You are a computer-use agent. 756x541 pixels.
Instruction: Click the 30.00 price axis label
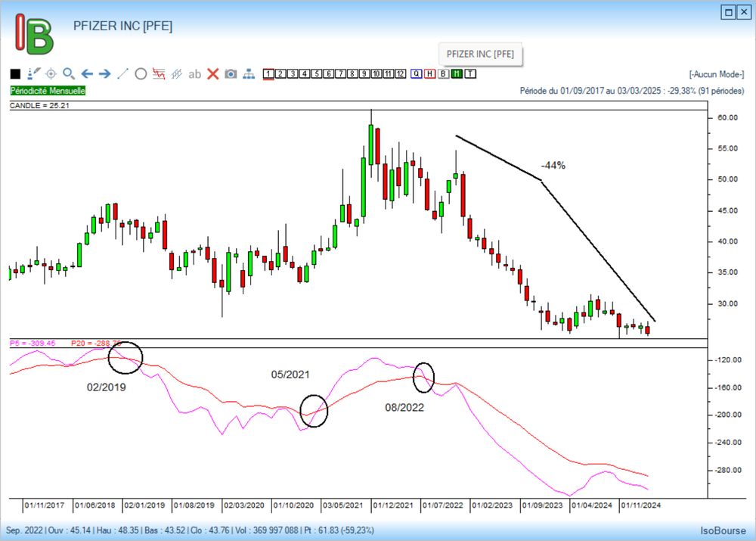[x=727, y=303]
